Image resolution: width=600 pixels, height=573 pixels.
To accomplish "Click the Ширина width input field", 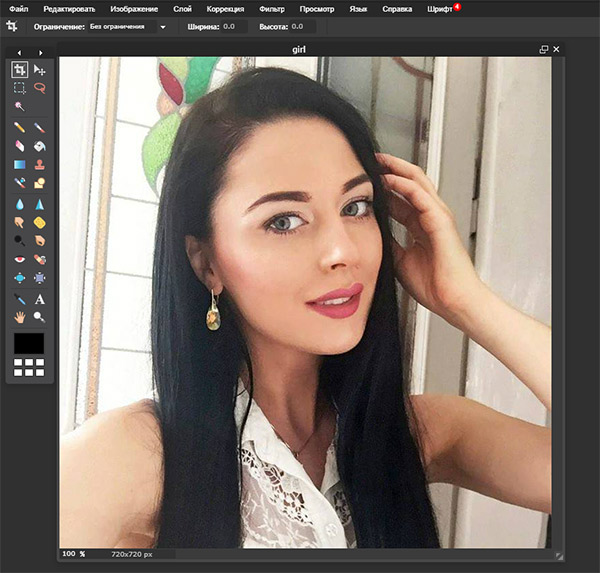I will (x=232, y=26).
